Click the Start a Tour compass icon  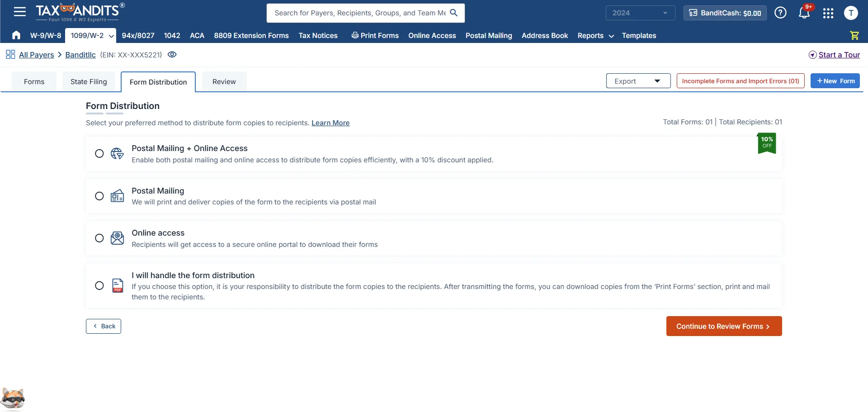tap(812, 55)
